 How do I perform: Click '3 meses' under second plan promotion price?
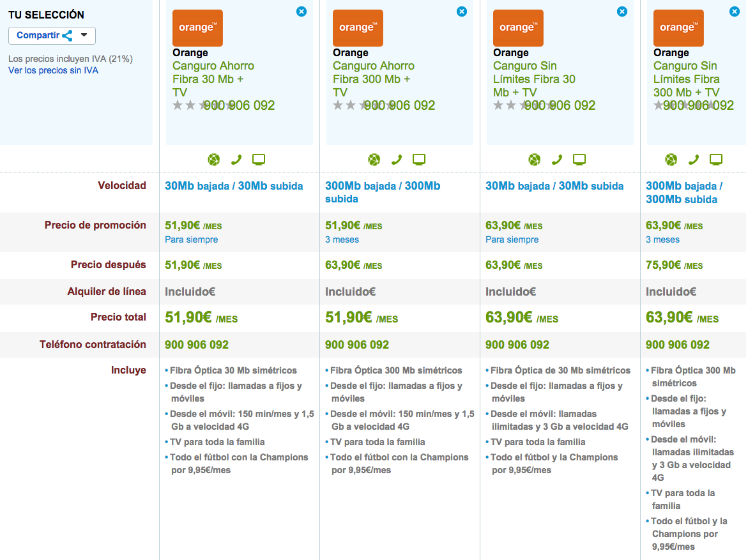pos(342,239)
